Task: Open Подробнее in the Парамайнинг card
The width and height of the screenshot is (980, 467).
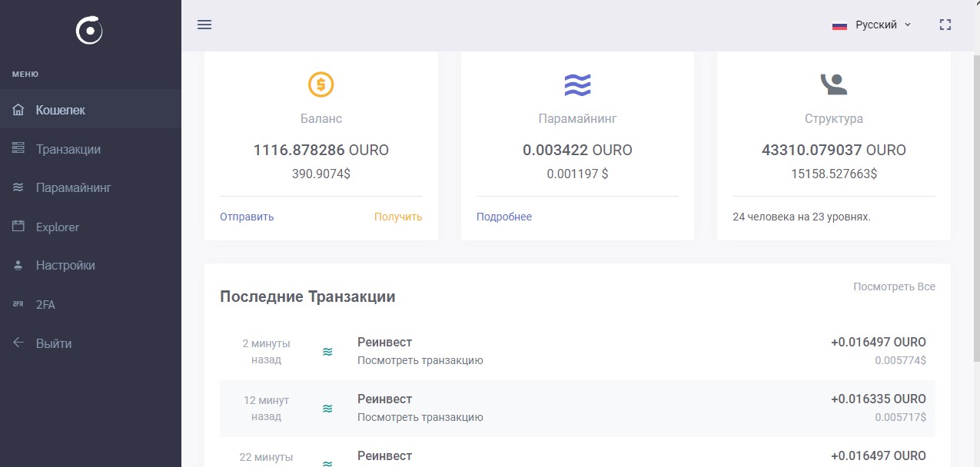Action: [x=504, y=217]
